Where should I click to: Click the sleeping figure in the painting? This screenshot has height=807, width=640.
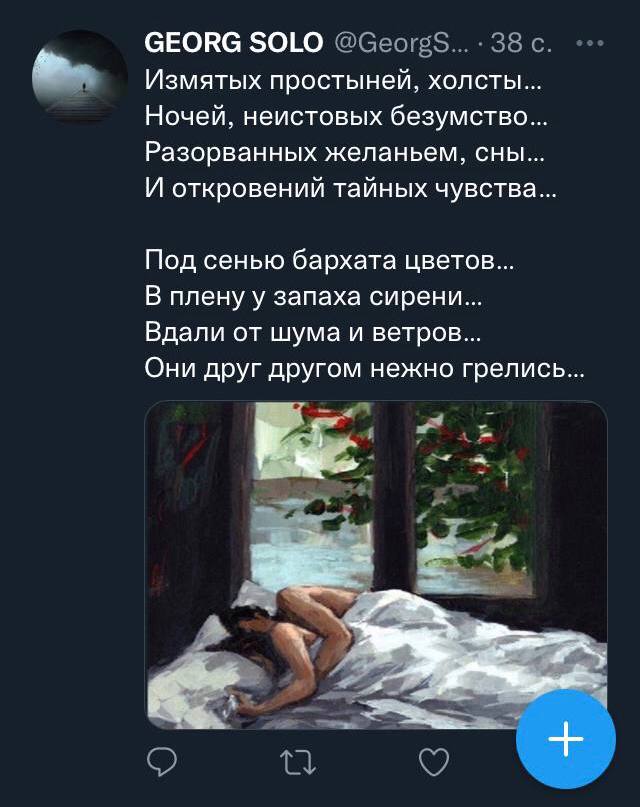[x=288, y=648]
